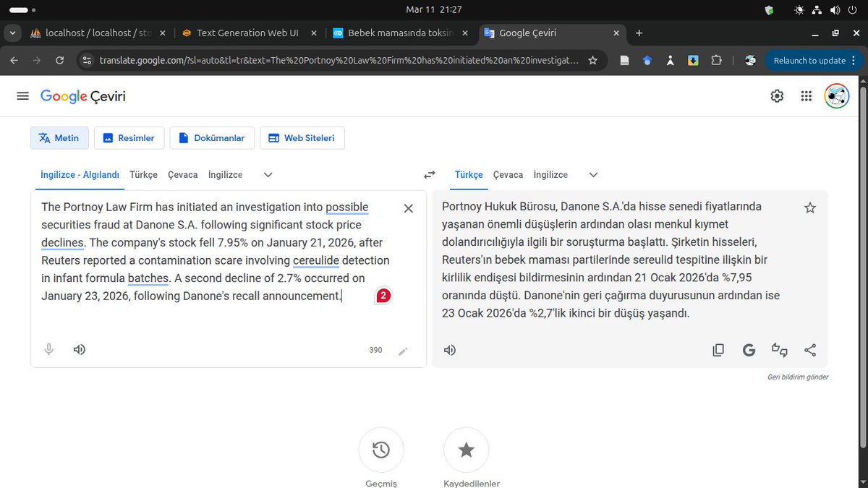Open the system power icon
Screen dimensions: 868x488
[854, 10]
